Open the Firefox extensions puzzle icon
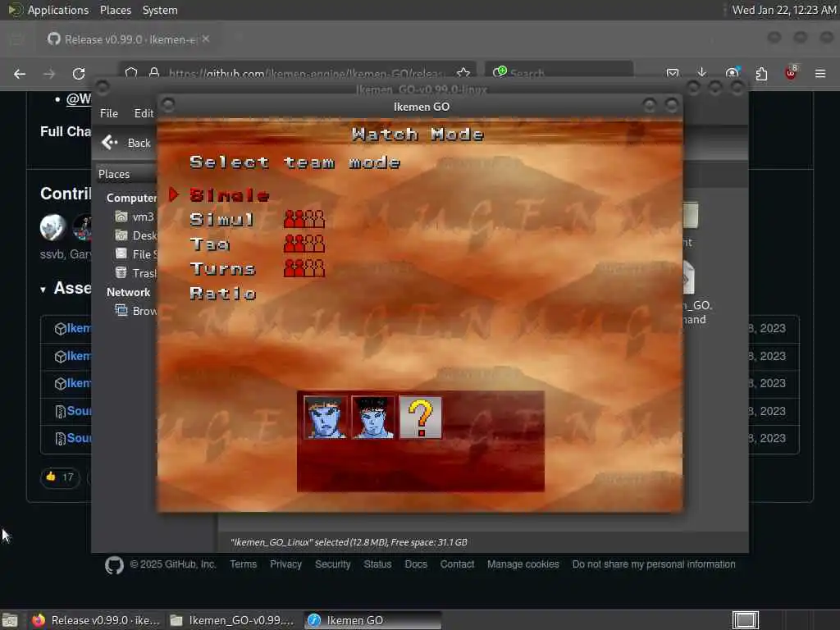Viewport: 840px width, 630px height. pyautogui.click(x=761, y=73)
